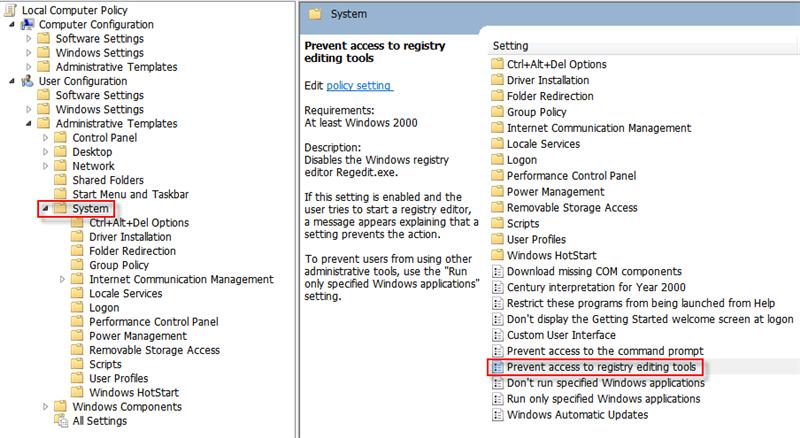Image resolution: width=800 pixels, height=438 pixels.
Task: Select User Profiles in Setting list
Action: 536,239
